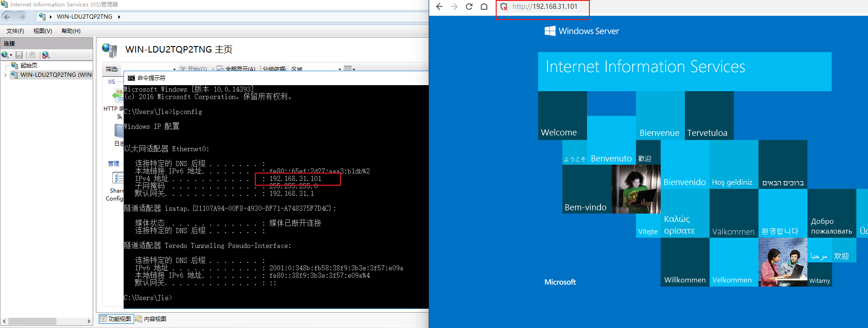
Task: Click the connections pane horizontal scrollbar thumb
Action: (x=32, y=321)
